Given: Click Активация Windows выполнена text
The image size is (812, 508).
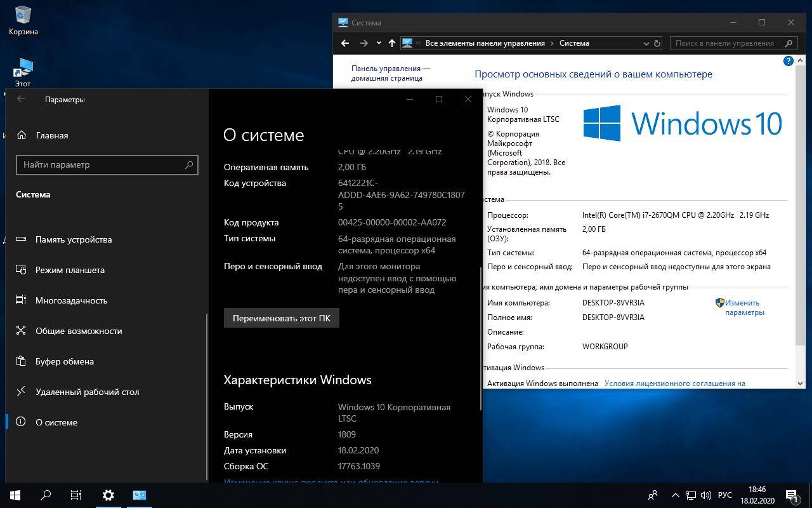Looking at the screenshot, I should click(x=542, y=384).
